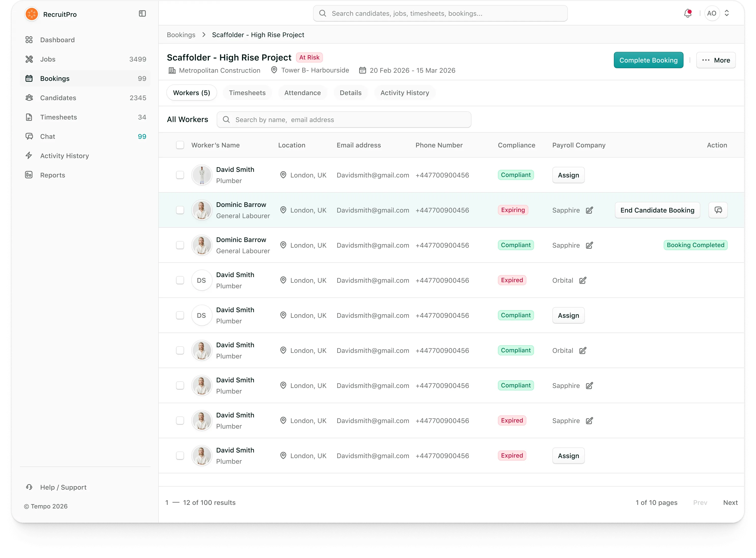Click the Timesheets document icon in the sidebar
756x558 pixels.
(x=29, y=117)
